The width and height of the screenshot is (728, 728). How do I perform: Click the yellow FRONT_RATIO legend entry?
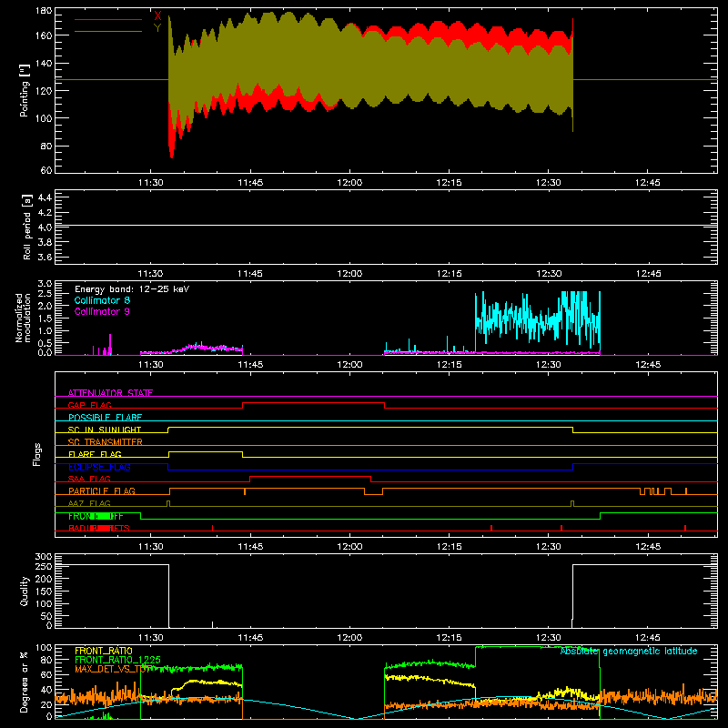tap(104, 651)
